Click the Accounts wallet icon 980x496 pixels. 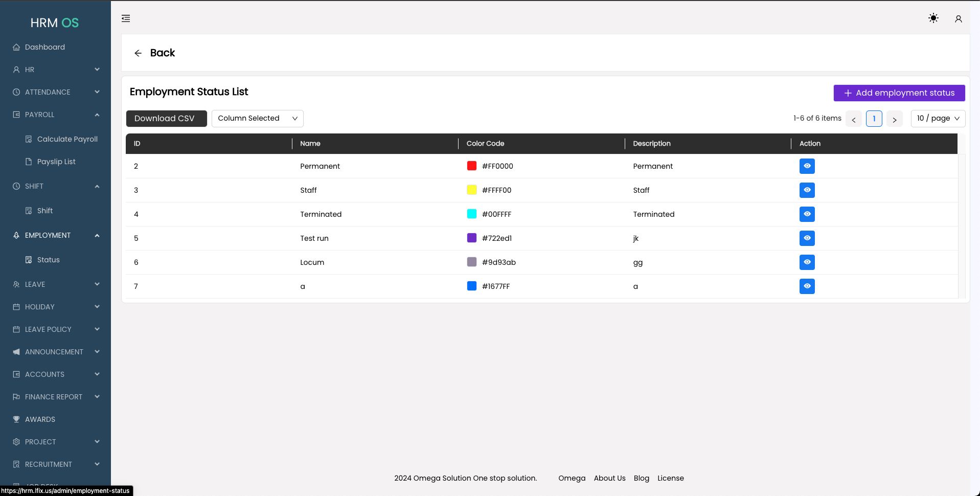(x=16, y=374)
